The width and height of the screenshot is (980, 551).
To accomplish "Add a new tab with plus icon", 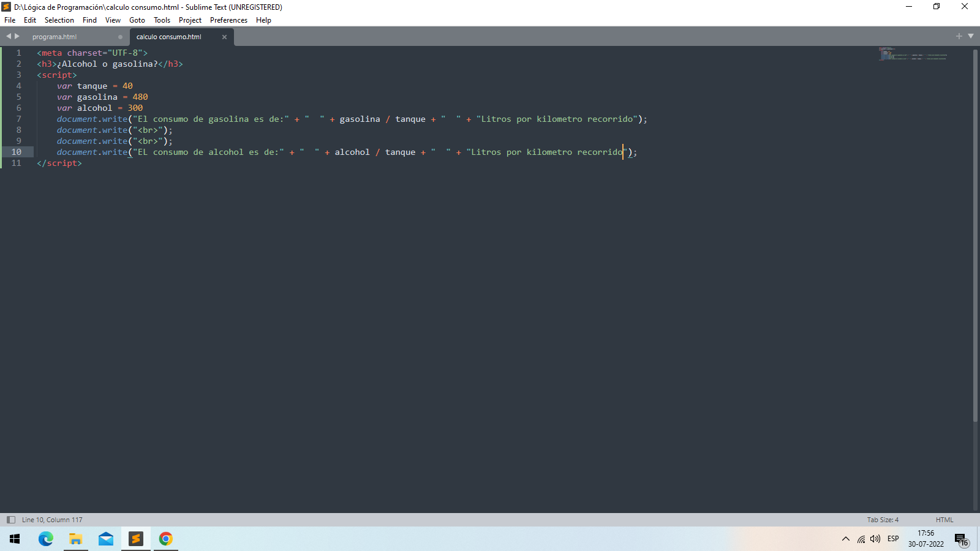I will coord(959,36).
